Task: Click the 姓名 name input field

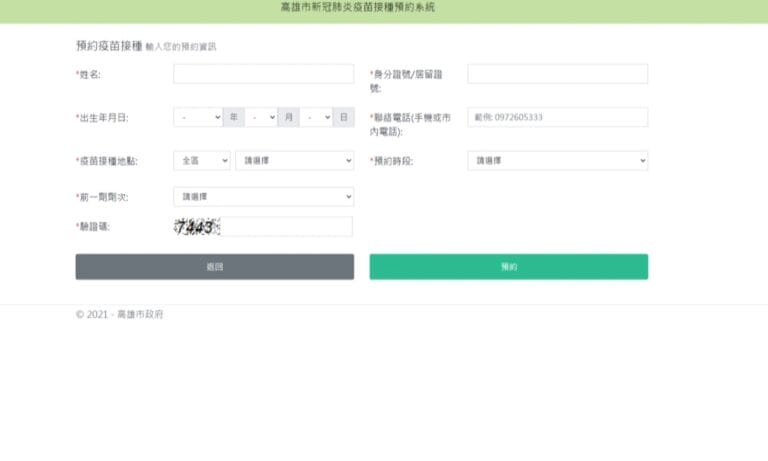Action: tap(263, 74)
